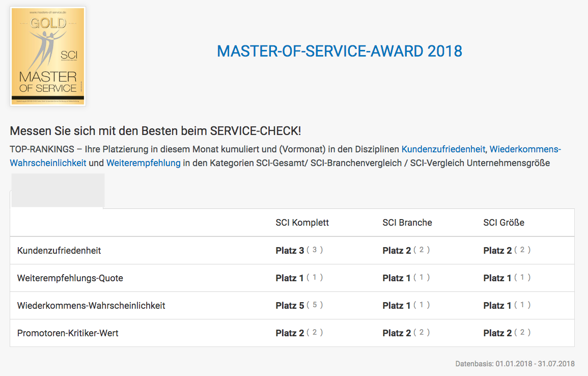
Task: Click the MASTER-OF-SERVICE-AWARD 2018 heading
Action: coord(340,51)
